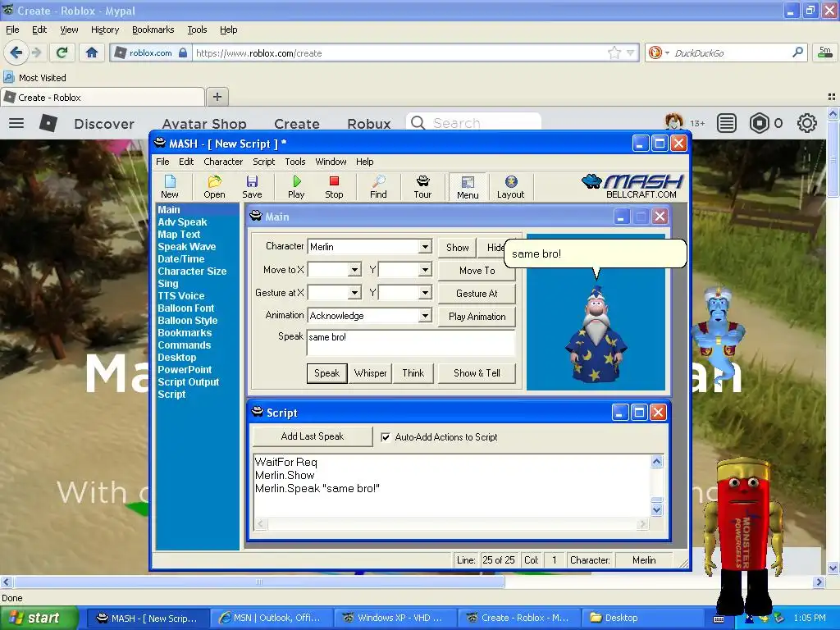Toggle Auto-Add Actions to Script checkbox

[386, 437]
